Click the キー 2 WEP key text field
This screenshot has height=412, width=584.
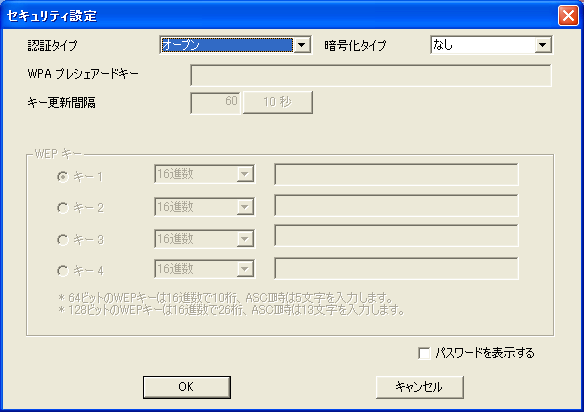[396, 205]
